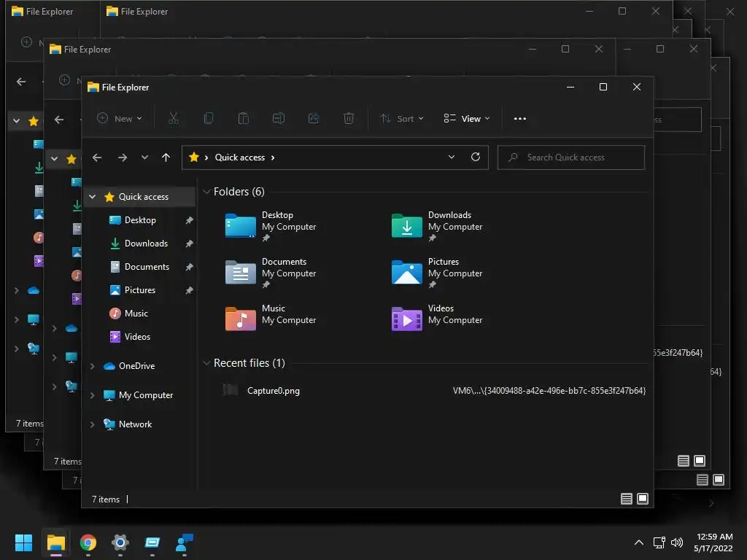The height and width of the screenshot is (560, 747).
Task: Open the Documents folder tile in Folders
Action: click(271, 273)
